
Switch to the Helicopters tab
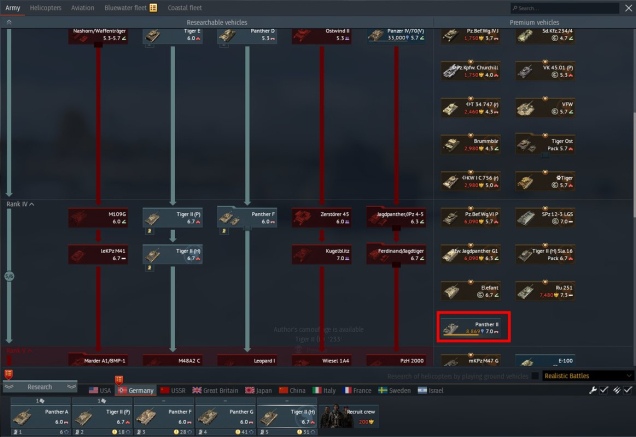click(x=46, y=7)
